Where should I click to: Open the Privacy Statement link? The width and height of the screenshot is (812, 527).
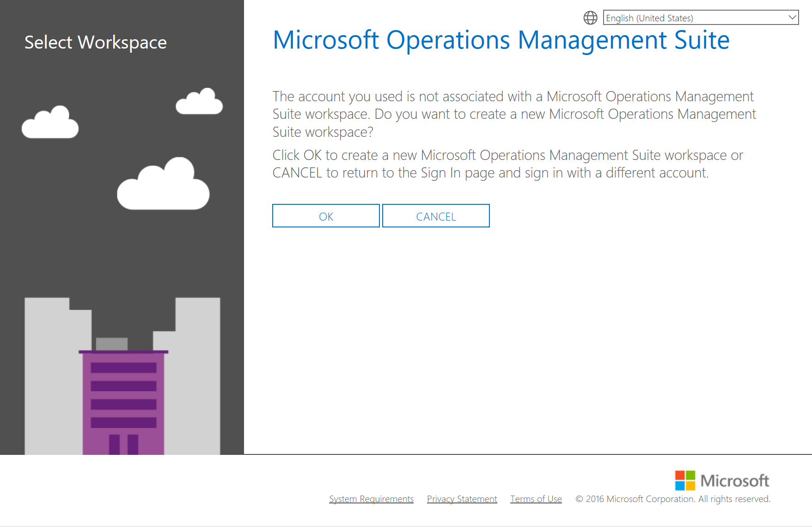(x=462, y=499)
